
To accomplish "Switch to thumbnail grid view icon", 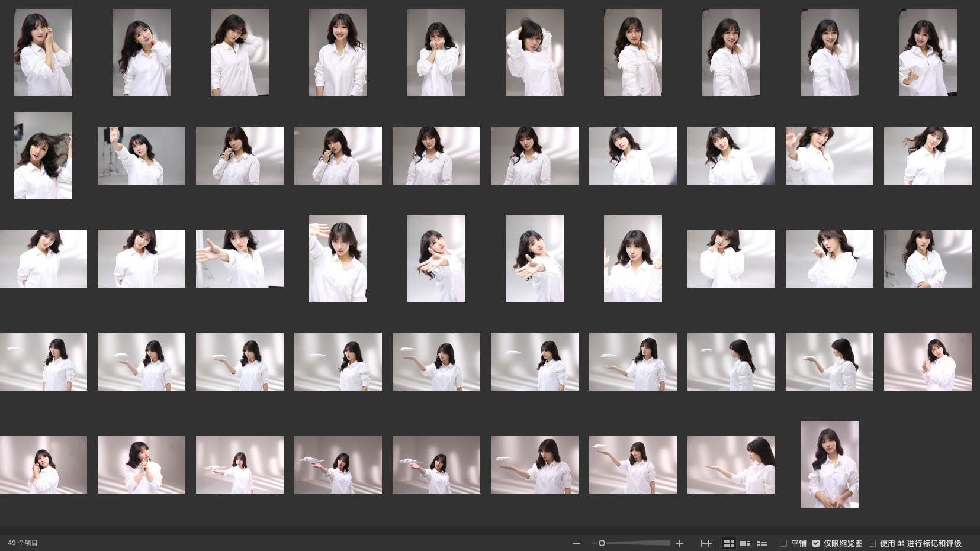I will 728,543.
